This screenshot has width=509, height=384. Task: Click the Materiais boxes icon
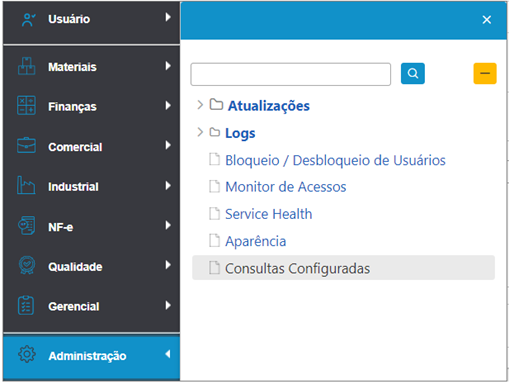(26, 66)
